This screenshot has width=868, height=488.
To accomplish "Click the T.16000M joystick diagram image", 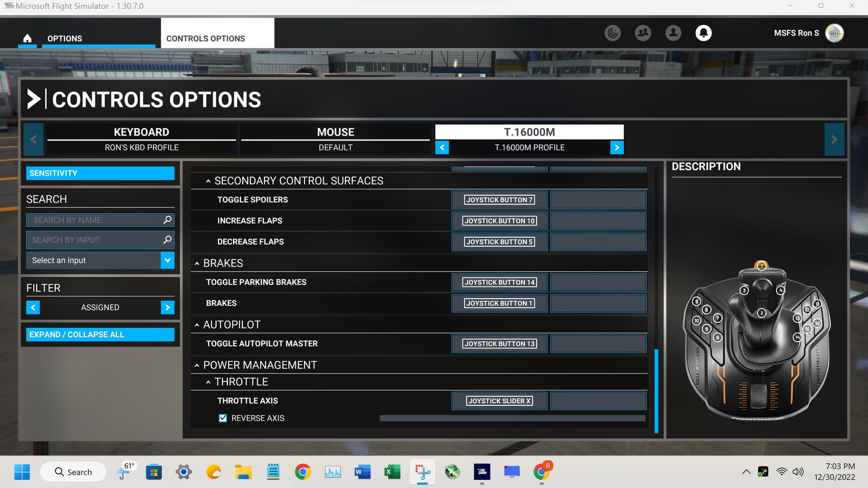I will coord(756,341).
